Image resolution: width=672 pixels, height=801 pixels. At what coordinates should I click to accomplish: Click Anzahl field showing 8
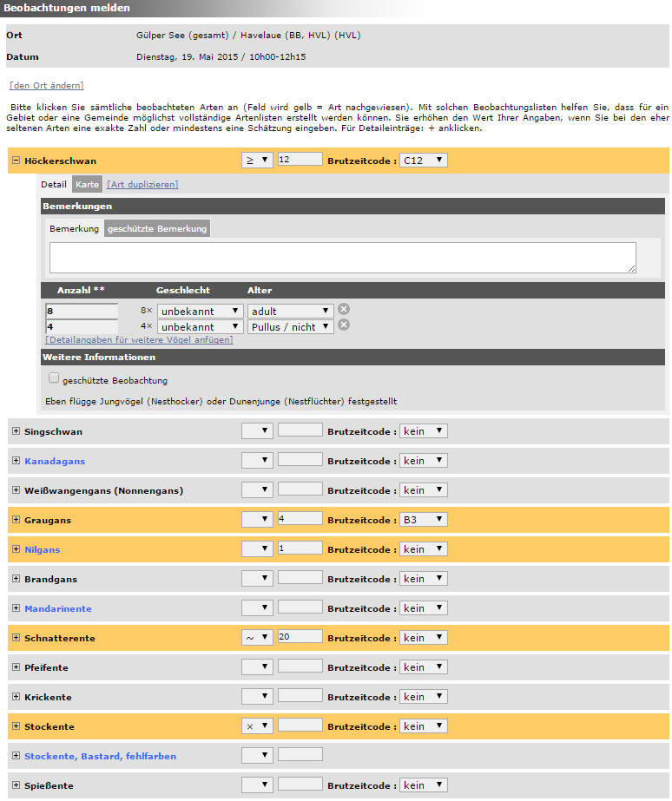(82, 311)
